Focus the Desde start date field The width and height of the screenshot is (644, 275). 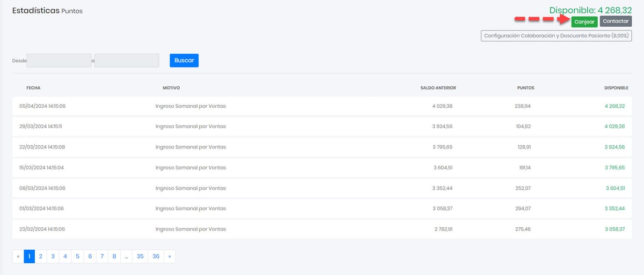tap(59, 61)
